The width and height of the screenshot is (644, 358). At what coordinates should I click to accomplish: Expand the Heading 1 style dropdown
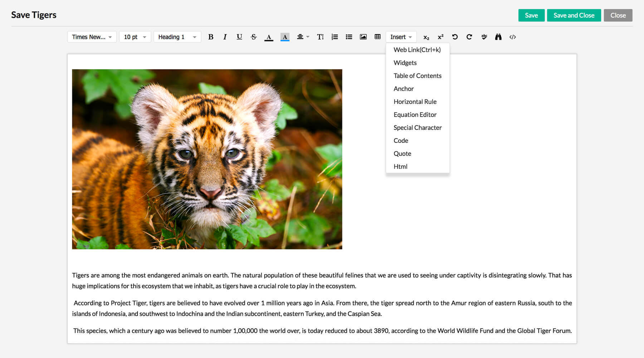click(177, 37)
